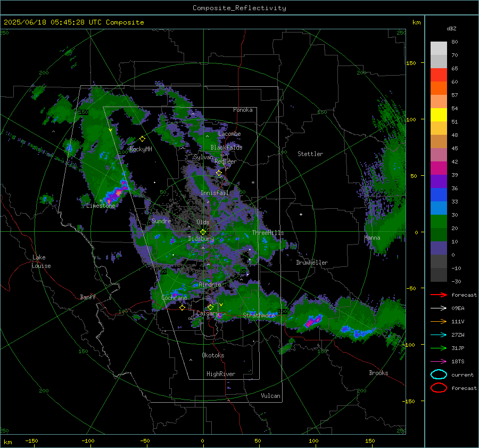Click the 18TS legend label
Screen dimensions: 479x448
point(458,362)
